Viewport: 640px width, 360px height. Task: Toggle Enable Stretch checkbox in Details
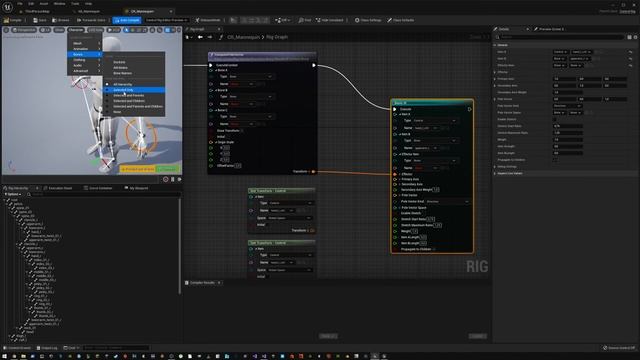pyautogui.click(x=555, y=119)
